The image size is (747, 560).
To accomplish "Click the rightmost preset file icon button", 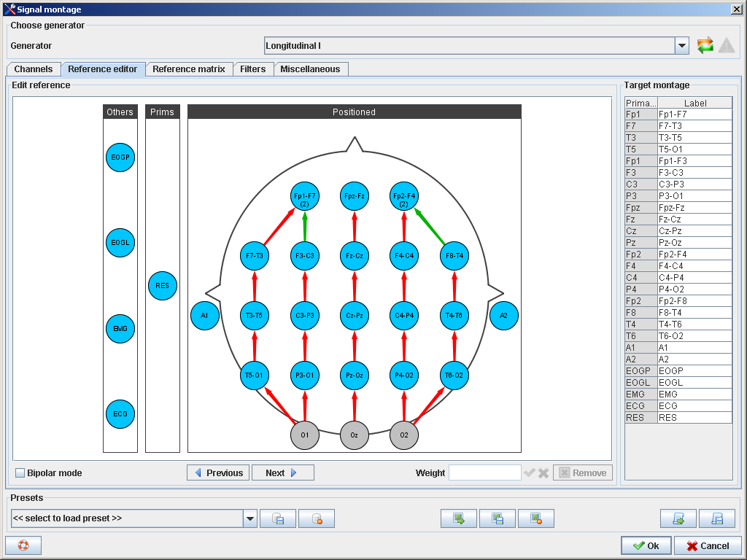I will pos(716,518).
